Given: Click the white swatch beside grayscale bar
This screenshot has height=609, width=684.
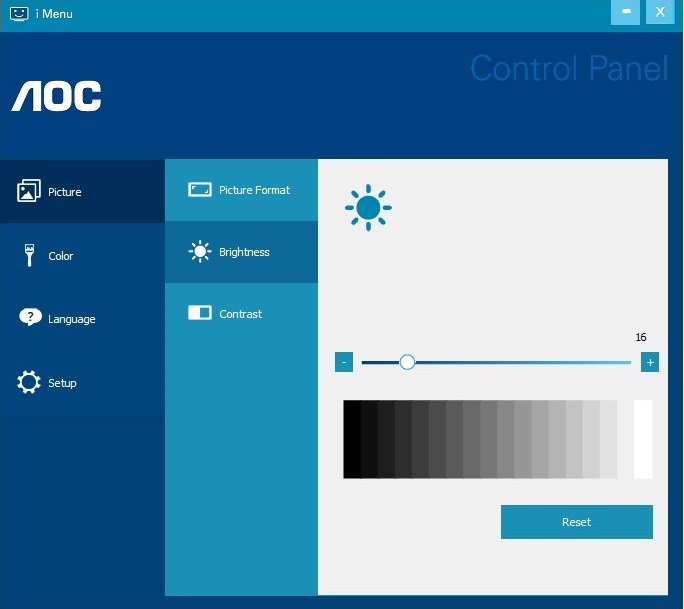Looking at the screenshot, I should (x=643, y=439).
